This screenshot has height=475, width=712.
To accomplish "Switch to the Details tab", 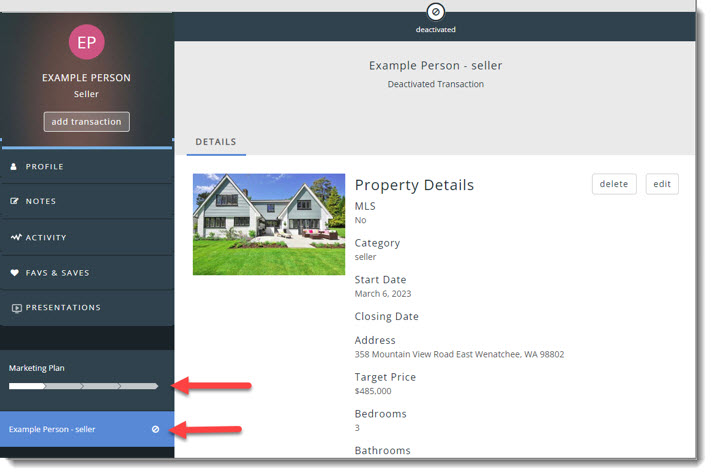I will point(216,142).
